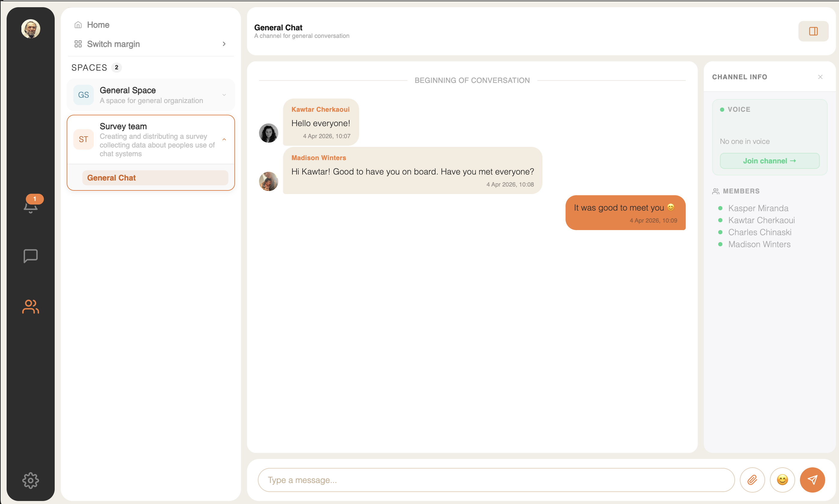The height and width of the screenshot is (504, 839).
Task: Open Switch margin with the right chevron
Action: click(224, 44)
